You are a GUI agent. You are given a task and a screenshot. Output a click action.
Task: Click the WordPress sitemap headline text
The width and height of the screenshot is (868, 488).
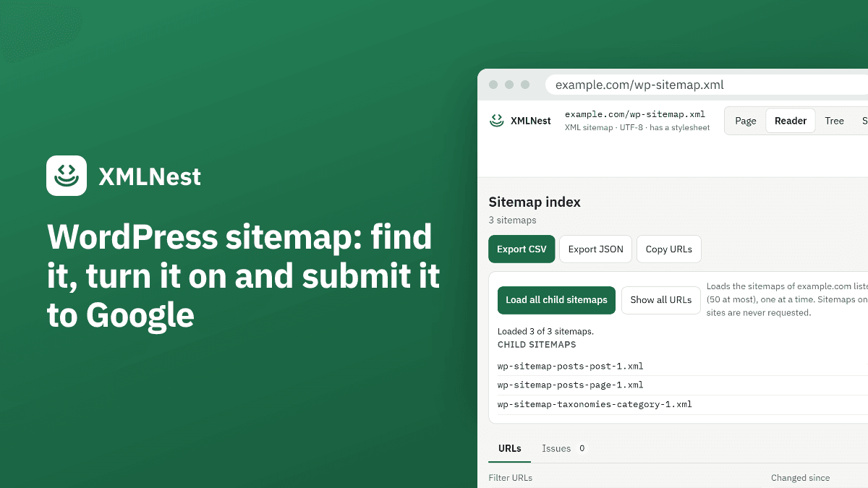[244, 276]
